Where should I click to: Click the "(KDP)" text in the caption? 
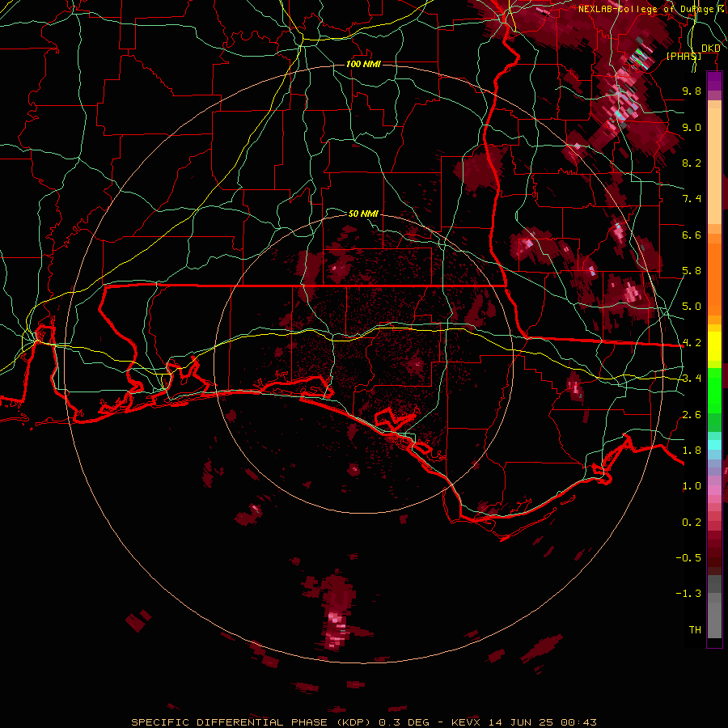pyautogui.click(x=353, y=722)
